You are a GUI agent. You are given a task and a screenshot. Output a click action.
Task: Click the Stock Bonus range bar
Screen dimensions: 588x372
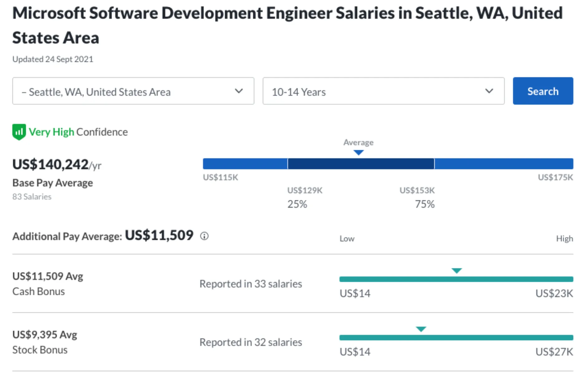point(456,337)
